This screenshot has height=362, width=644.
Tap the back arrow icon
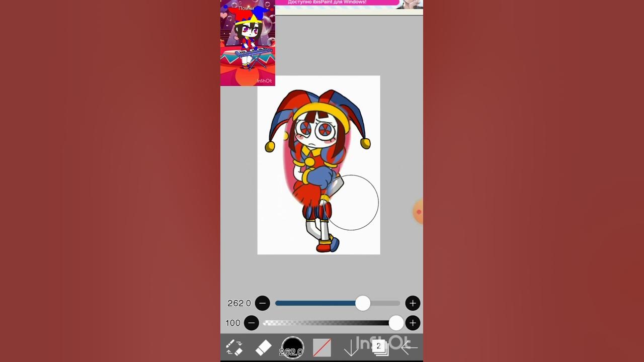point(409,347)
